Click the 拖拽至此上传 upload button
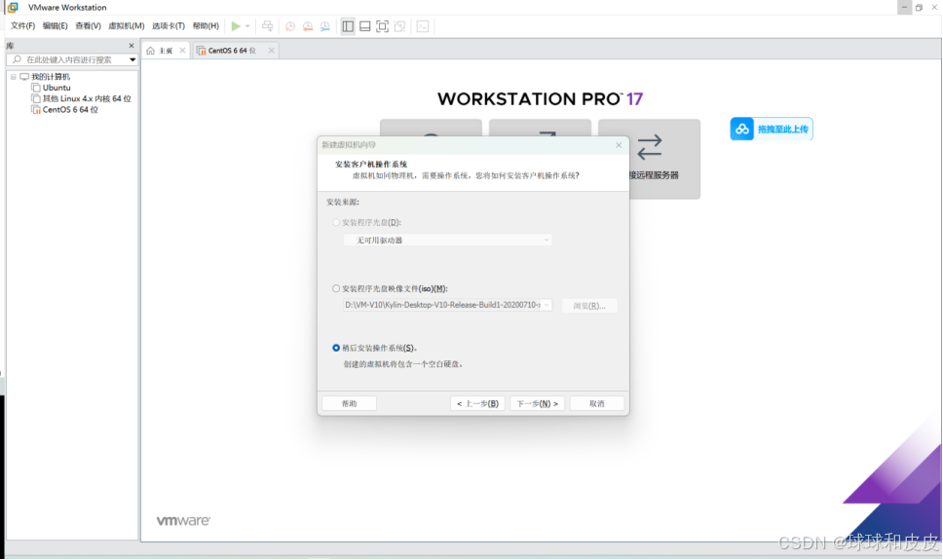 772,129
